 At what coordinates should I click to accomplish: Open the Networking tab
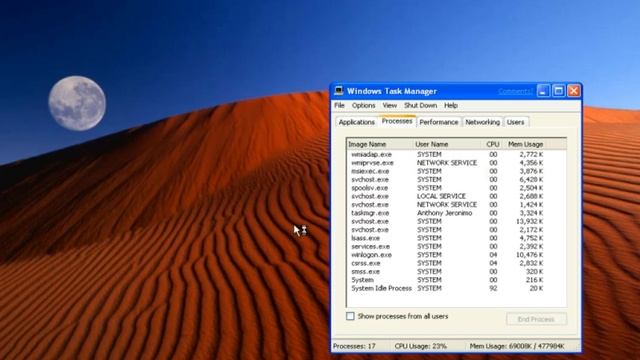482,122
